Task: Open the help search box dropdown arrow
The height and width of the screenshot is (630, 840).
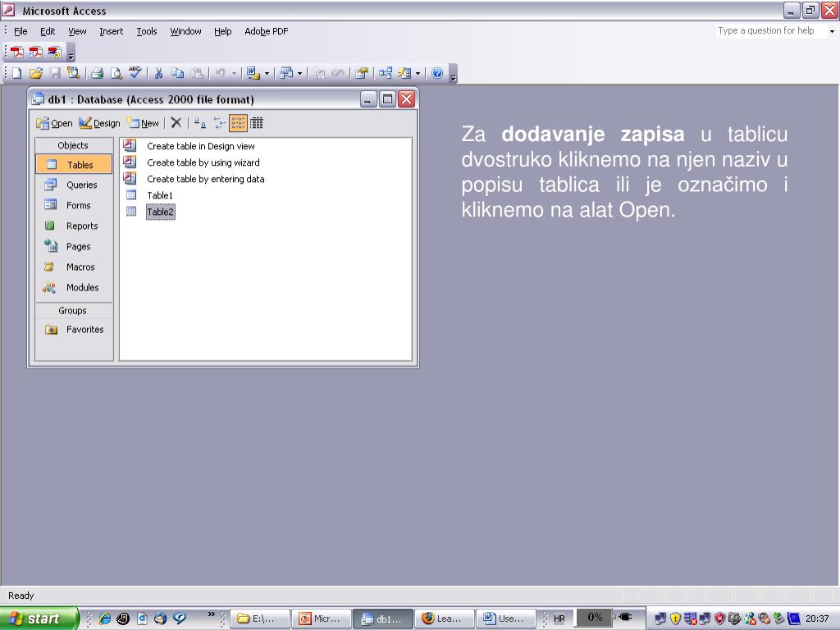Action: click(832, 31)
